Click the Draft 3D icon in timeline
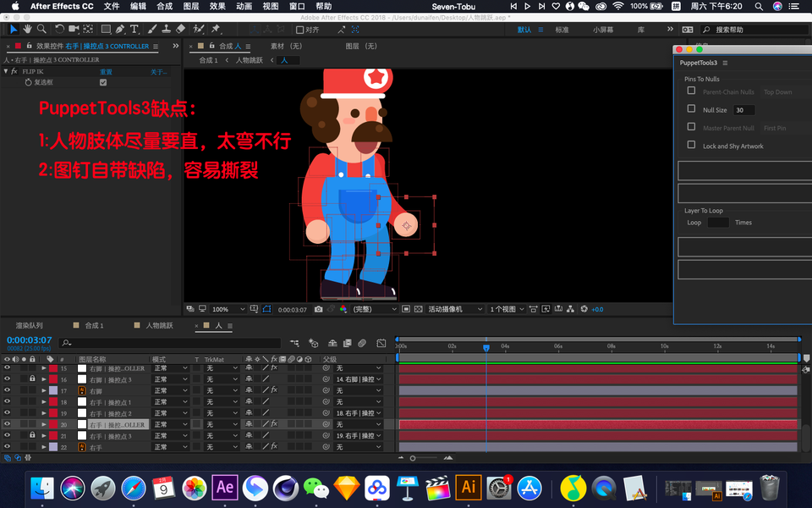This screenshot has height=508, width=812. click(x=313, y=343)
